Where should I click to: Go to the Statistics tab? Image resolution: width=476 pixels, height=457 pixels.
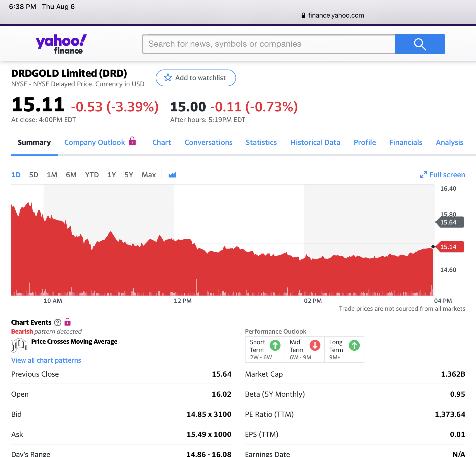click(x=261, y=142)
